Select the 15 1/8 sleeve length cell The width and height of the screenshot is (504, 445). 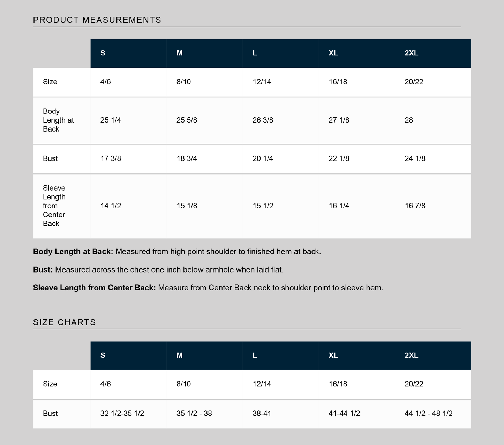(187, 206)
